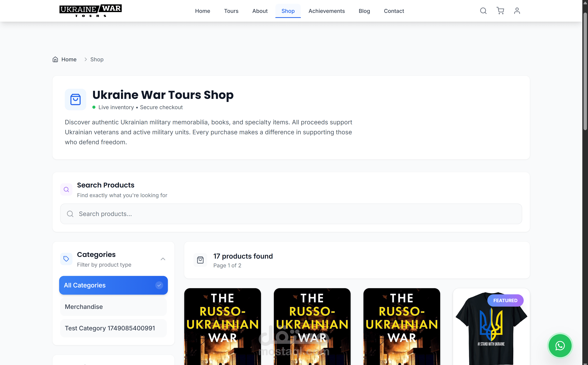Click the Ukraine War Tours logo
Image resolution: width=588 pixels, height=365 pixels.
[90, 11]
